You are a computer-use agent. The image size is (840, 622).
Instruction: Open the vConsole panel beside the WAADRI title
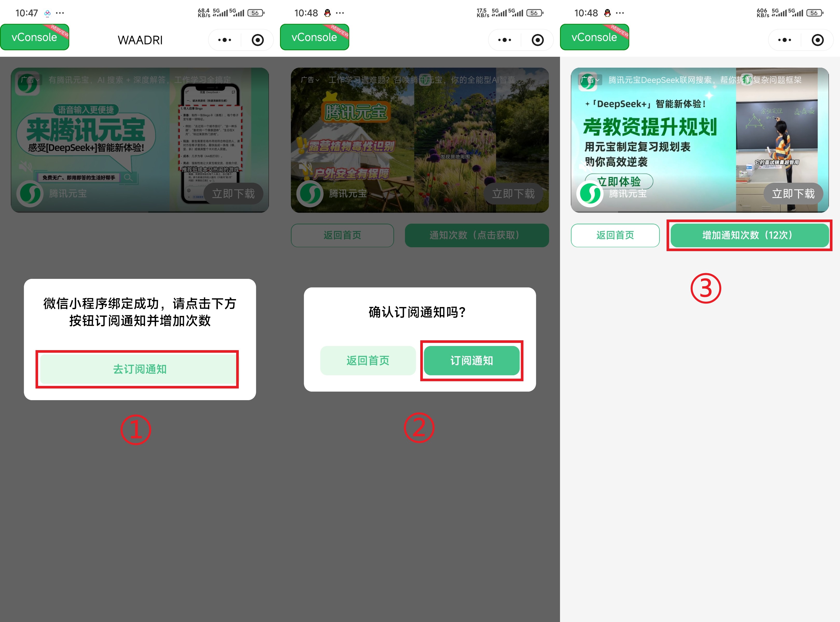click(x=34, y=37)
